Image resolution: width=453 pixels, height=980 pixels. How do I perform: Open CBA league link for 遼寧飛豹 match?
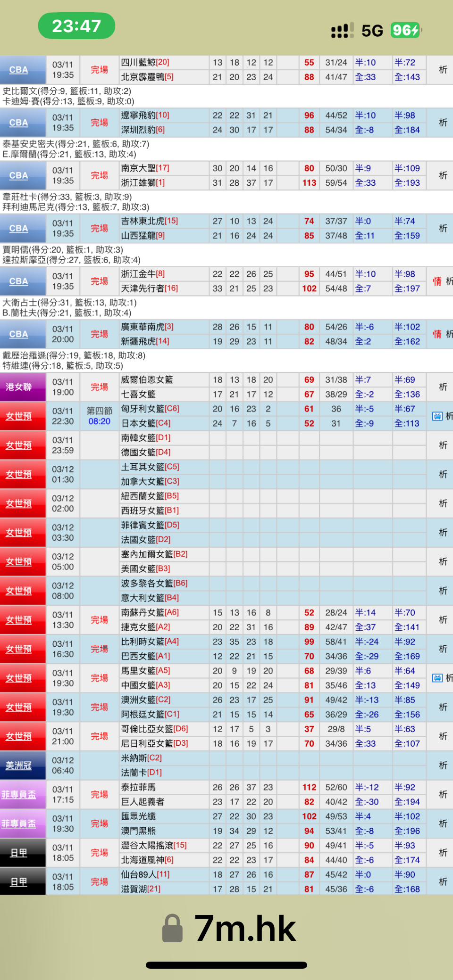[x=19, y=123]
